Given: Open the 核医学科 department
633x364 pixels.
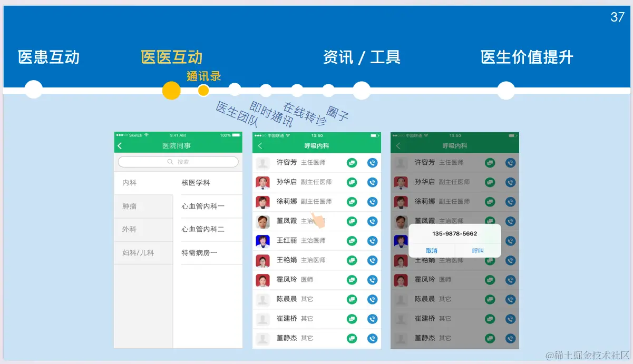Looking at the screenshot, I should tap(208, 183).
